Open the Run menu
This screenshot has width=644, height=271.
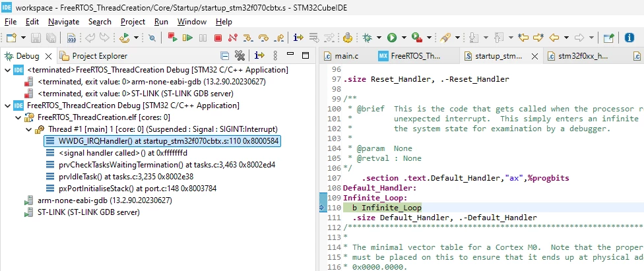coord(161,22)
